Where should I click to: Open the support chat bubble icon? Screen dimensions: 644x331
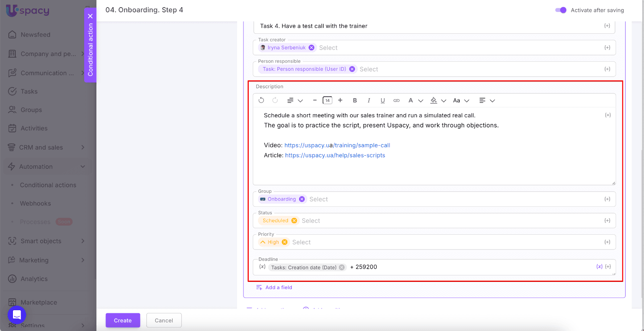pyautogui.click(x=17, y=314)
